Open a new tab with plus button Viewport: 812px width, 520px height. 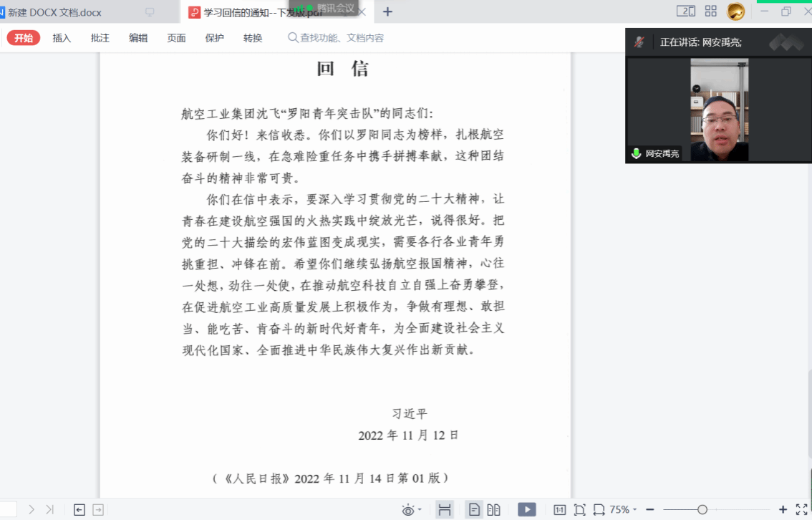(387, 11)
